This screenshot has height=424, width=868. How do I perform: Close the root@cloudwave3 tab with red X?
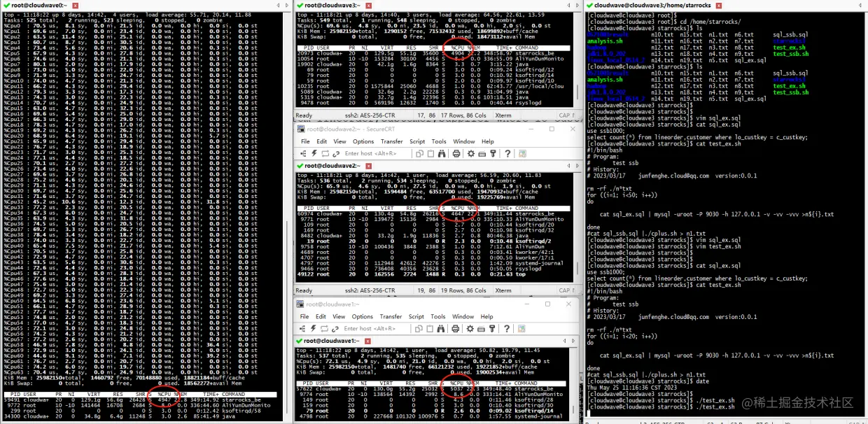(x=369, y=5)
